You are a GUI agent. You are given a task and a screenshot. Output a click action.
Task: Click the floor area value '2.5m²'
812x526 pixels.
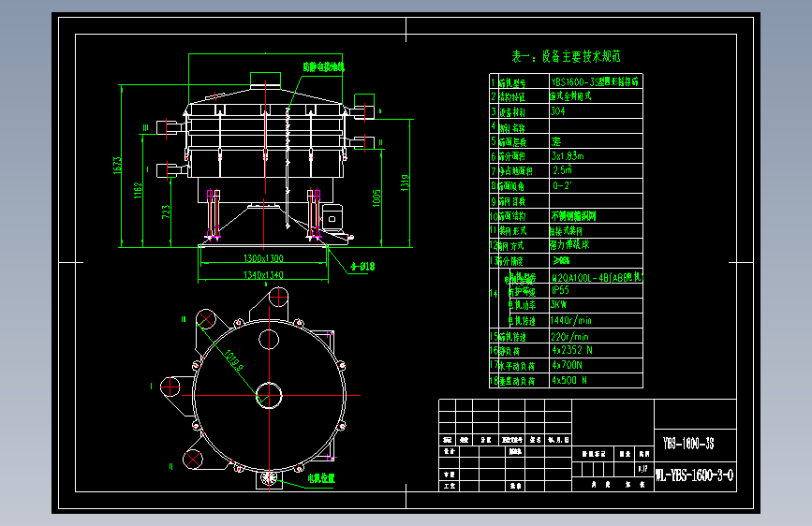[562, 169]
